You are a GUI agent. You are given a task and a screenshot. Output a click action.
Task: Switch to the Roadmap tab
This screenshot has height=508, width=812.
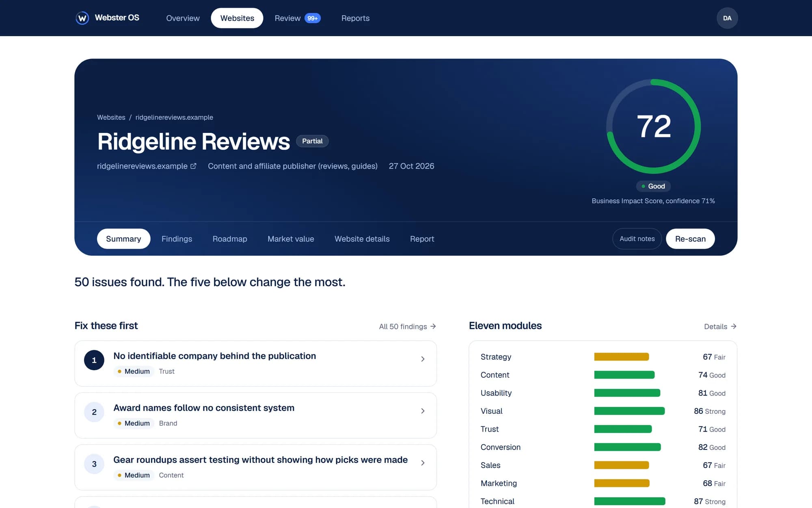tap(230, 239)
